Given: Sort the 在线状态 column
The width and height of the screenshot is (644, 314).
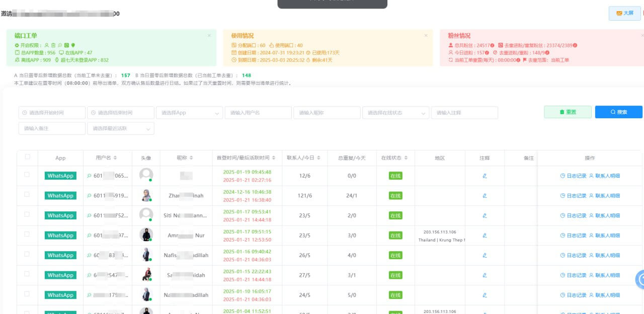Looking at the screenshot, I should (x=406, y=158).
